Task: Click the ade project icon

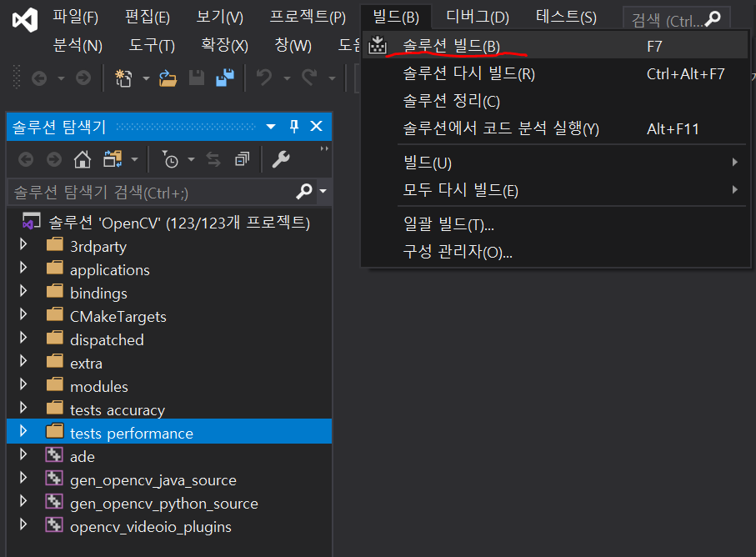Action: [x=54, y=454]
